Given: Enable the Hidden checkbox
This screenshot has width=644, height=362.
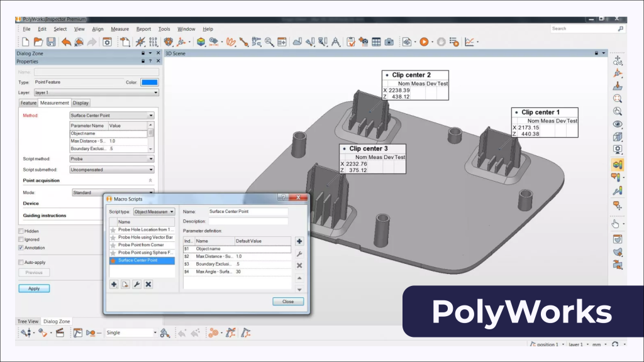Looking at the screenshot, I should coord(21,231).
